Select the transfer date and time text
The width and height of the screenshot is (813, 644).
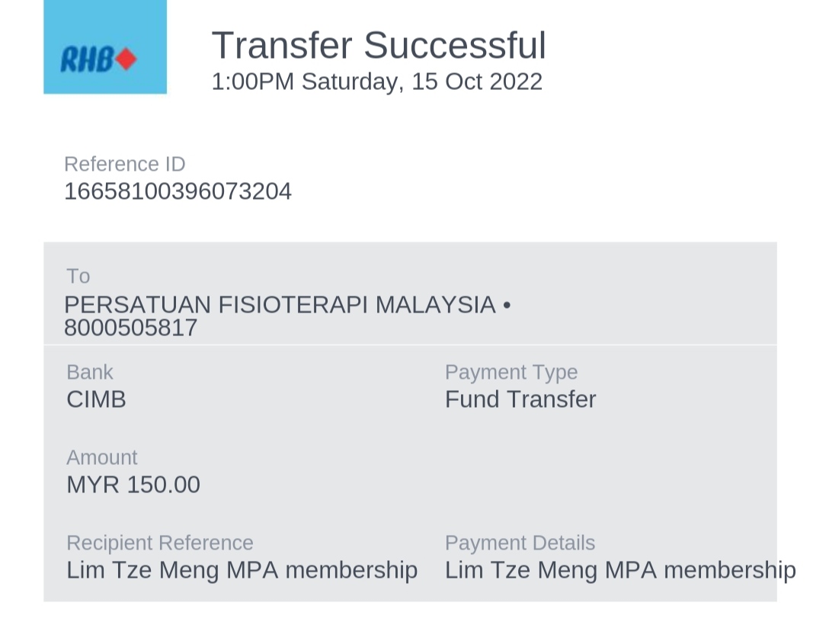click(x=376, y=82)
